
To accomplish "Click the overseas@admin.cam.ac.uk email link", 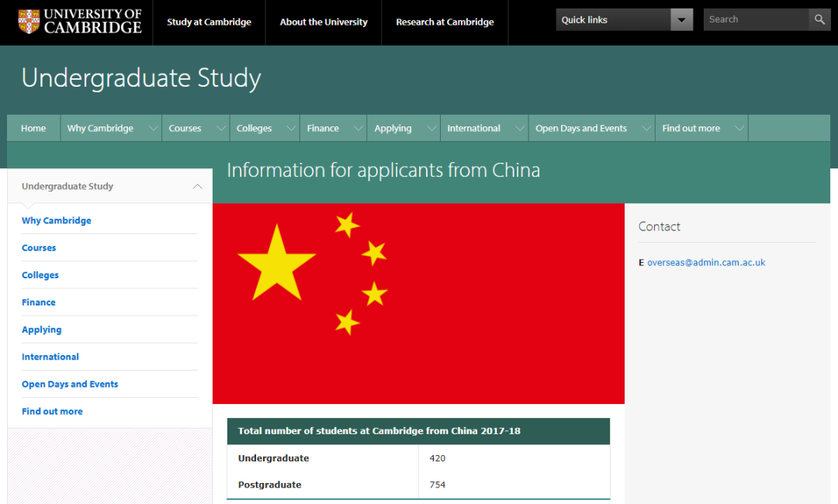I will 706,263.
